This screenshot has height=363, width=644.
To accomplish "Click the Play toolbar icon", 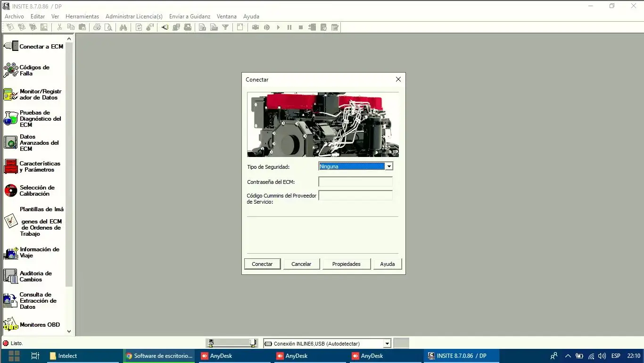I will tap(278, 27).
